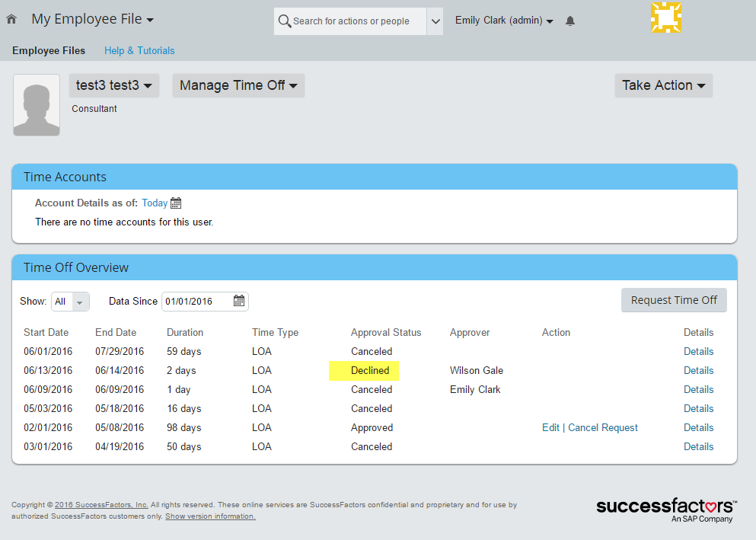Click the Time Accounts panel header

375,177
